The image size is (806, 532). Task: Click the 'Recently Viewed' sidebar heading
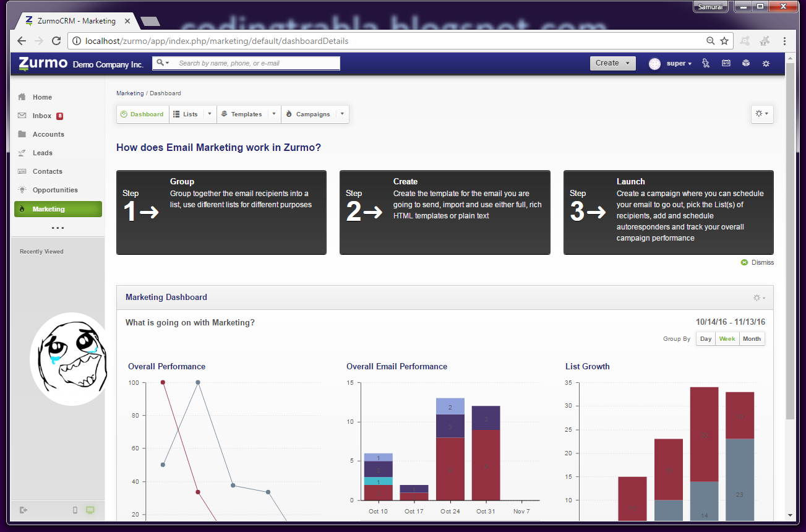(41, 252)
